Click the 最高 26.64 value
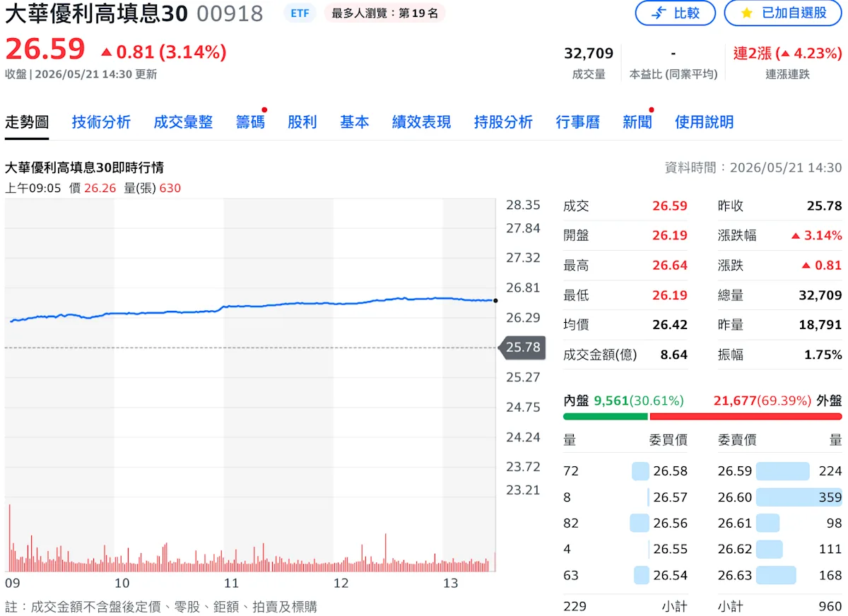 click(x=670, y=266)
